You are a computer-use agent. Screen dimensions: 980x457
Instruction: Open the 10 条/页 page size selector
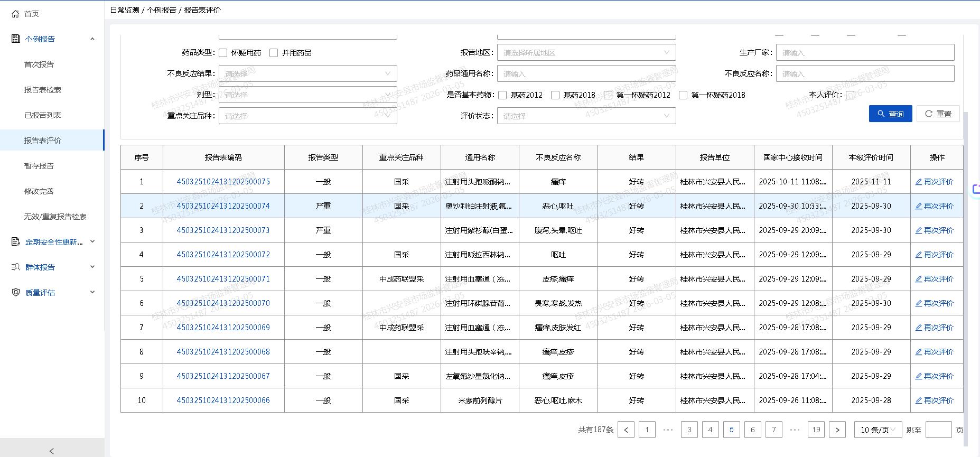878,430
